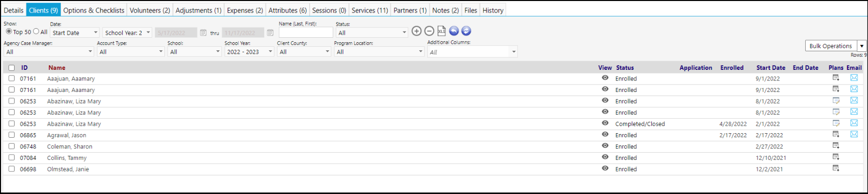Sort by the Status column header

(625, 68)
